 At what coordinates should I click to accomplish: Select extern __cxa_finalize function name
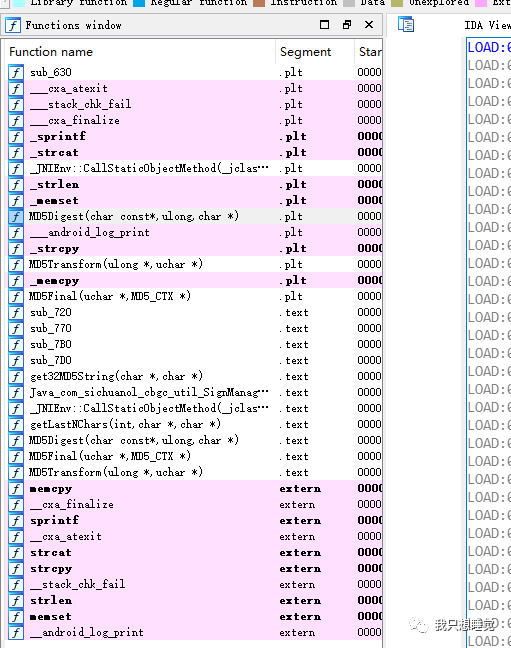point(72,505)
